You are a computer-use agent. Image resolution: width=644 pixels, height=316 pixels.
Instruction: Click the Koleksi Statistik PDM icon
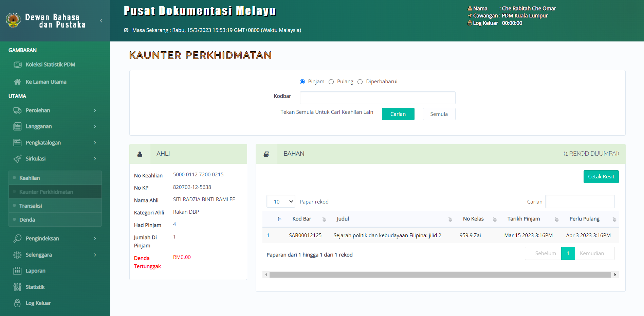point(17,65)
